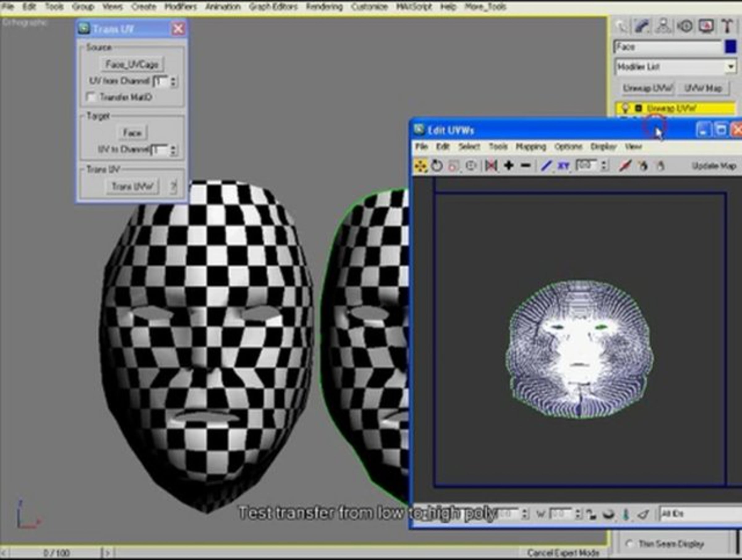
Task: Open the Modifiers menu in the main menu bar
Action: [181, 7]
